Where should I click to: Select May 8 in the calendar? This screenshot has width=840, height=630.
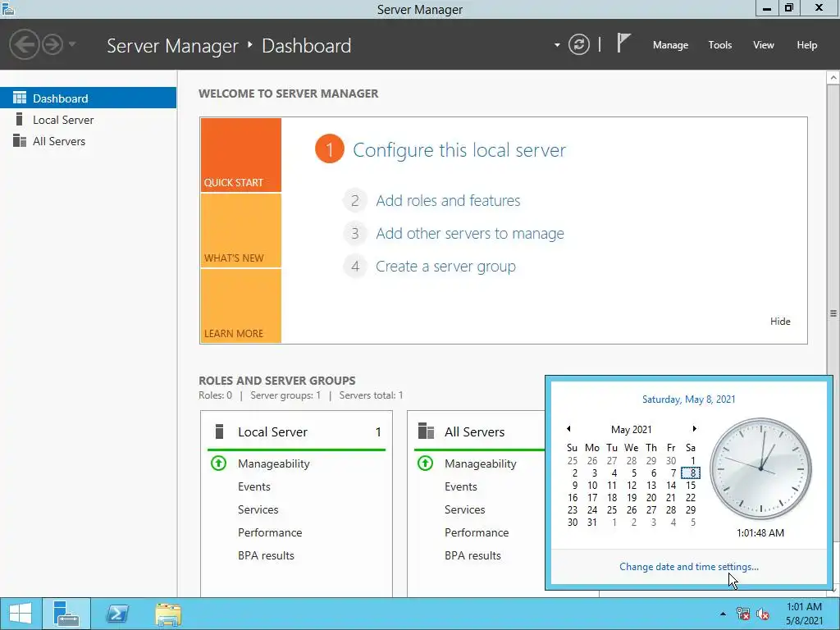(x=691, y=473)
